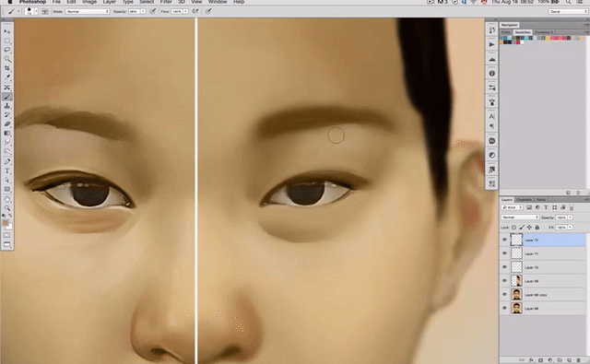Choose the Crop tool
This screenshot has width=590, height=364.
click(x=7, y=68)
